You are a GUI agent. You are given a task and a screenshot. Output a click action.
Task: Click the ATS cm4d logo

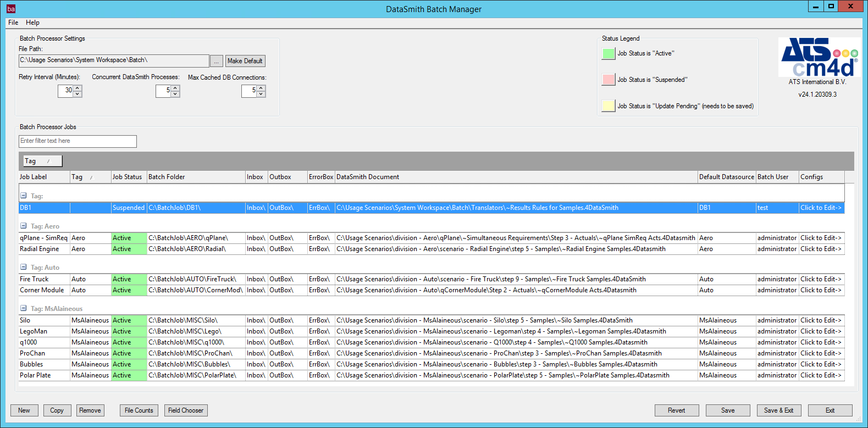[x=819, y=57]
